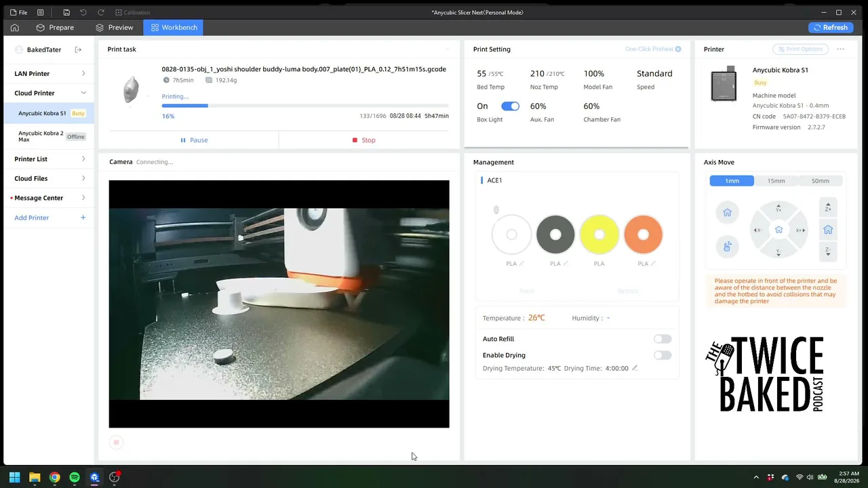The height and width of the screenshot is (488, 868).
Task: Click the live camera feed
Action: (x=279, y=304)
